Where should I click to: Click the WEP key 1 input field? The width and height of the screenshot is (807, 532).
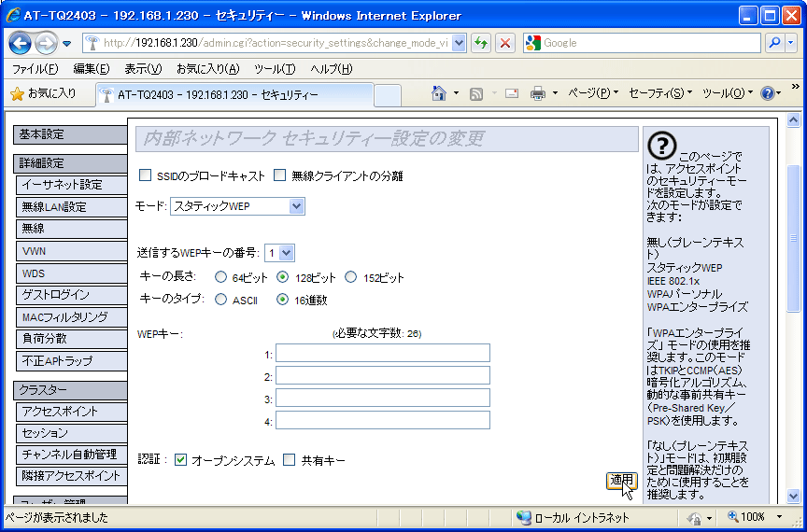pos(382,353)
